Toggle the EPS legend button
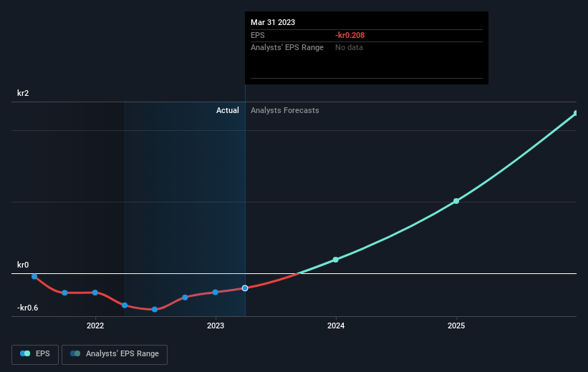Viewport: 588px width, 372px height. coord(35,354)
